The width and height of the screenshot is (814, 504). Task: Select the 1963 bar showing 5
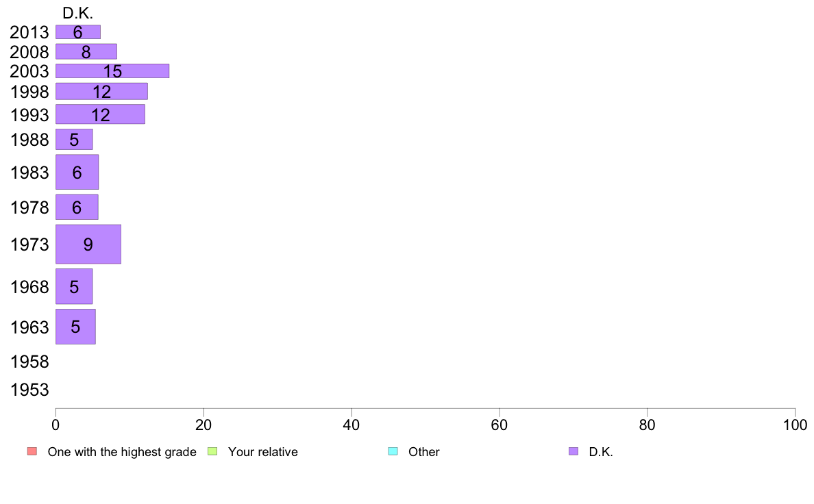tap(75, 327)
